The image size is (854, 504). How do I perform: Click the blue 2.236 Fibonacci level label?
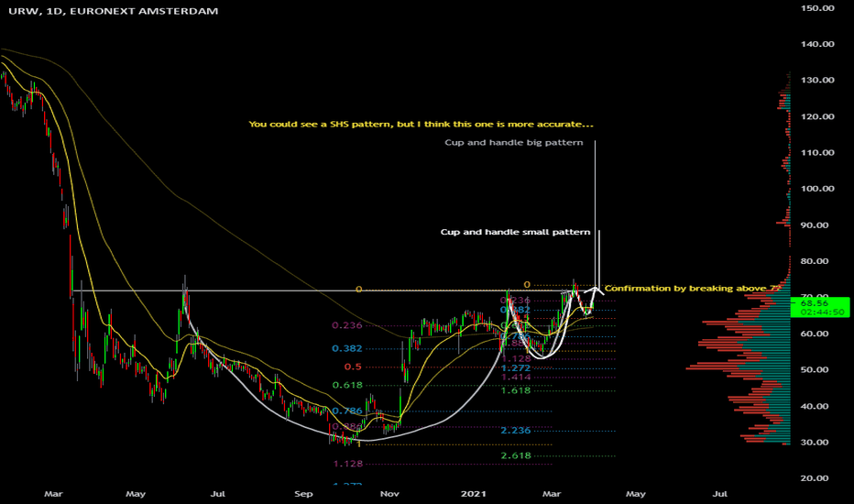(x=516, y=431)
